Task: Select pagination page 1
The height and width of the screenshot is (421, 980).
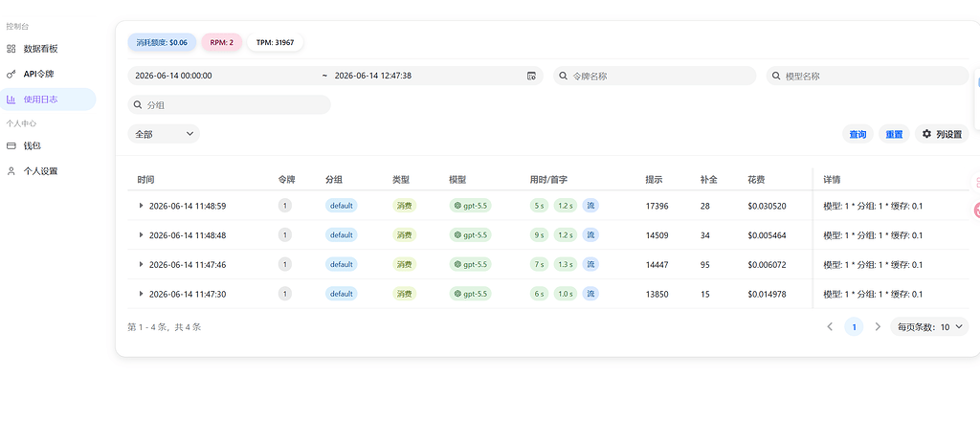Action: coord(854,326)
